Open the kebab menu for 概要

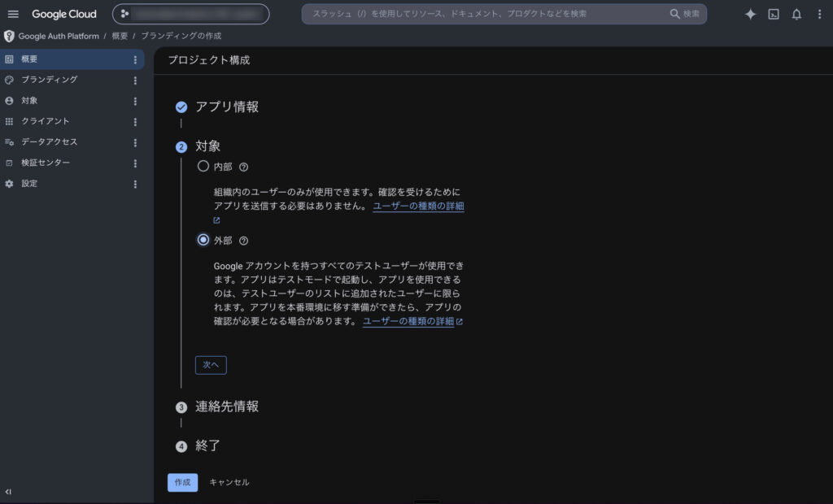(x=135, y=60)
